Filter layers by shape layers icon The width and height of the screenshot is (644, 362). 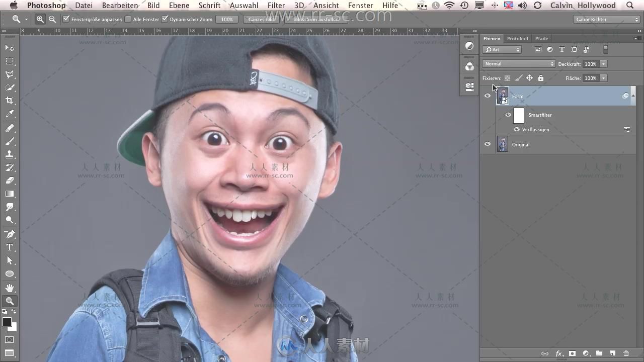pyautogui.click(x=574, y=50)
